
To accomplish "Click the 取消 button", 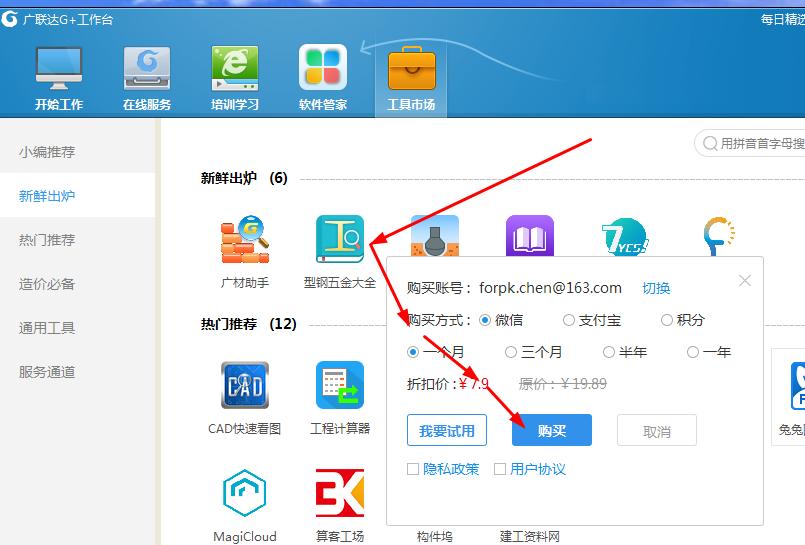I will click(x=657, y=430).
